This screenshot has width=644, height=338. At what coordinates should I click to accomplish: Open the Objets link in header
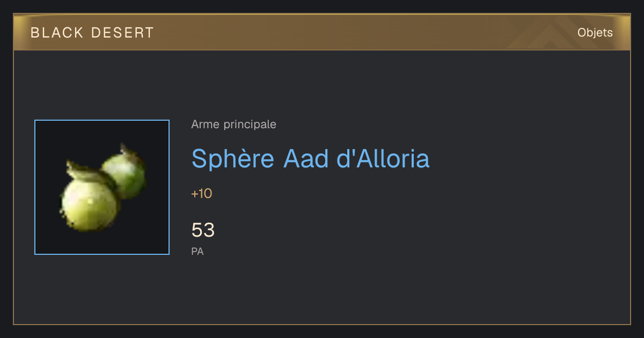coord(595,33)
